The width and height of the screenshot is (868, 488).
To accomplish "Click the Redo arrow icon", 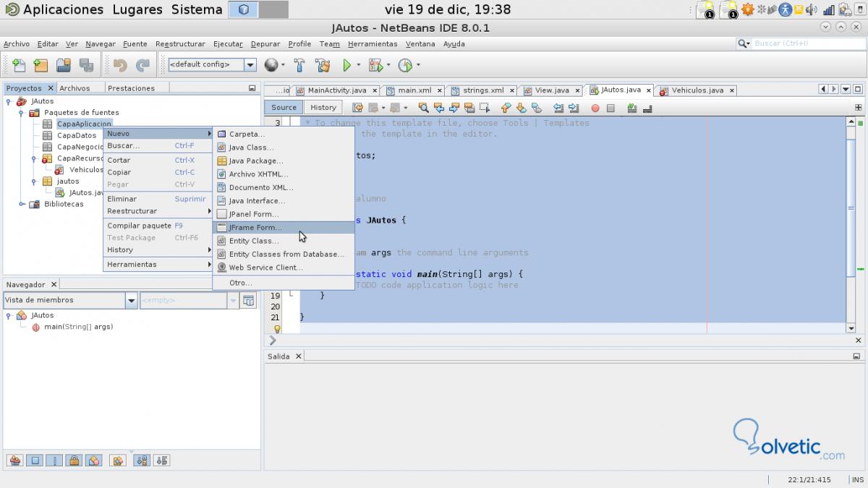I will 142,65.
